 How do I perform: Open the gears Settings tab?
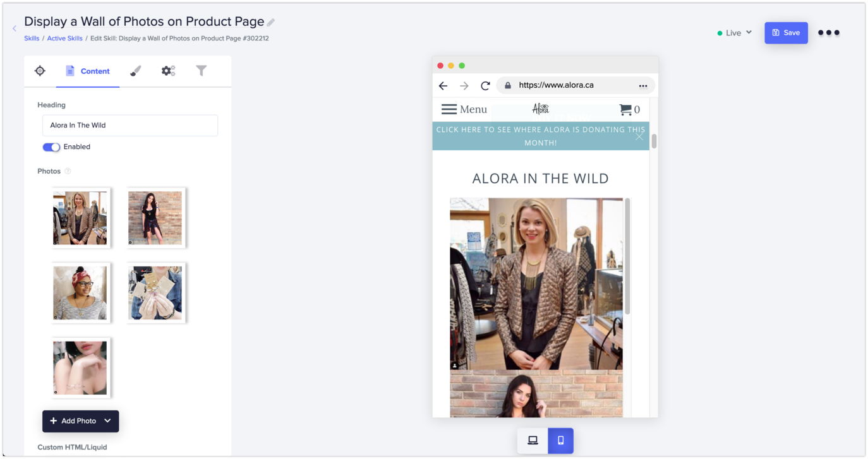point(168,71)
